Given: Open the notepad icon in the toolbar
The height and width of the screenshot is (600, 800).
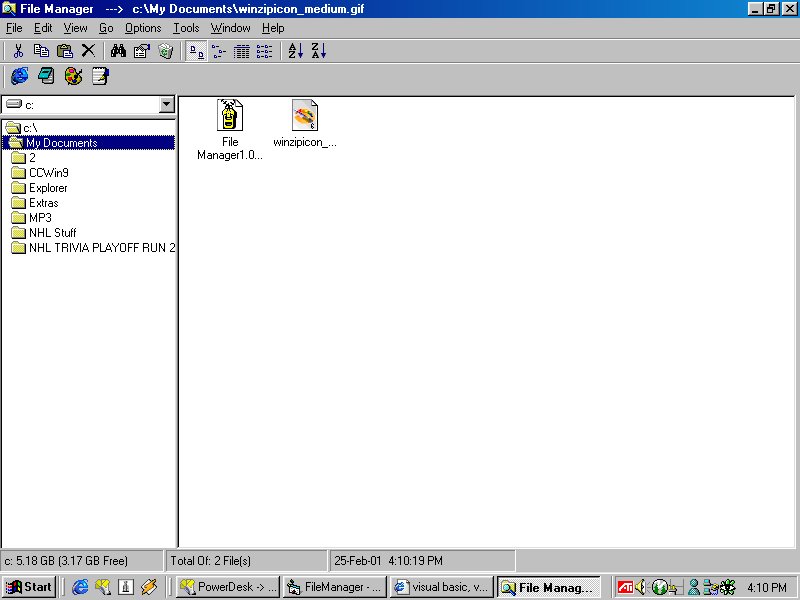Looking at the screenshot, I should [100, 76].
